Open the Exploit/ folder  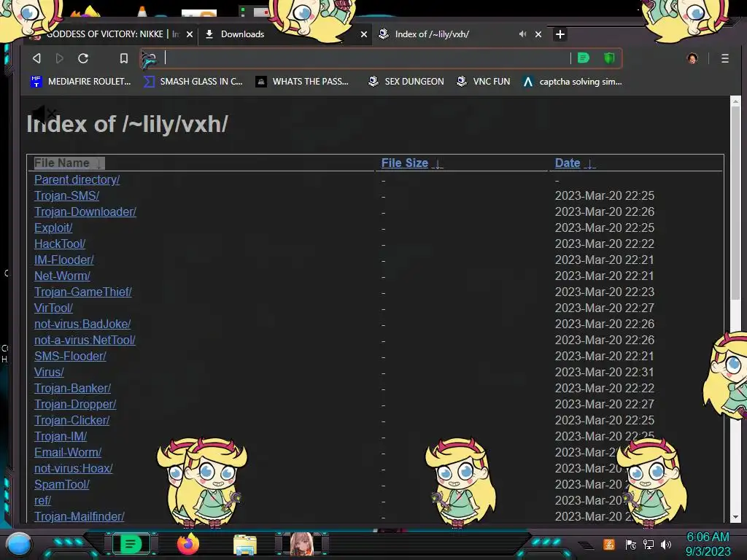[53, 227]
